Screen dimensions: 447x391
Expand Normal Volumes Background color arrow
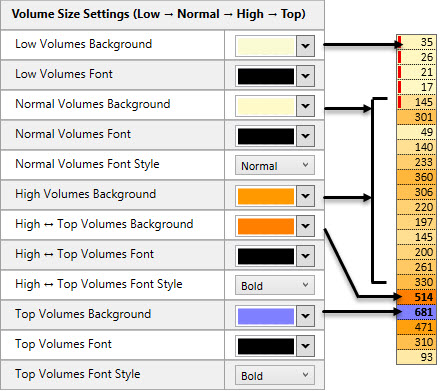(305, 106)
